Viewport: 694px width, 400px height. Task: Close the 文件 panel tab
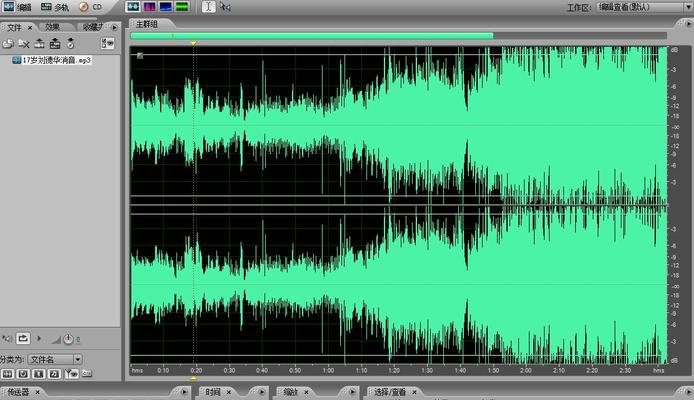(x=30, y=28)
